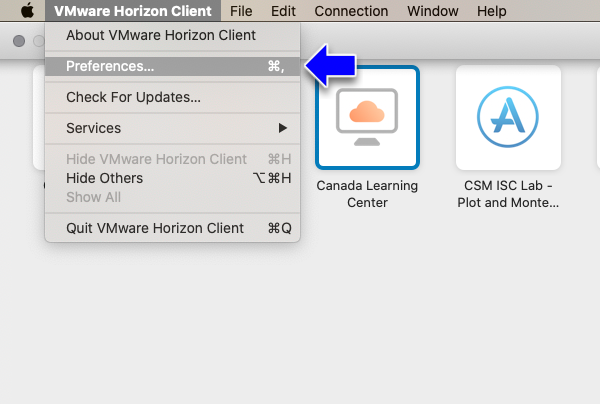600x404 pixels.
Task: Select Quit VMware Horizon Client
Action: click(173, 228)
